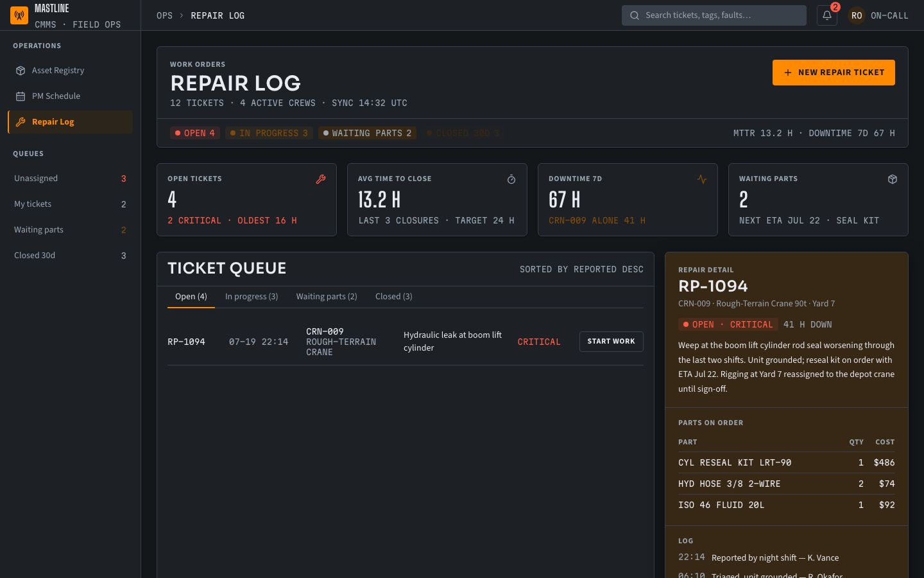Click Start Work for RP-1094

click(611, 342)
